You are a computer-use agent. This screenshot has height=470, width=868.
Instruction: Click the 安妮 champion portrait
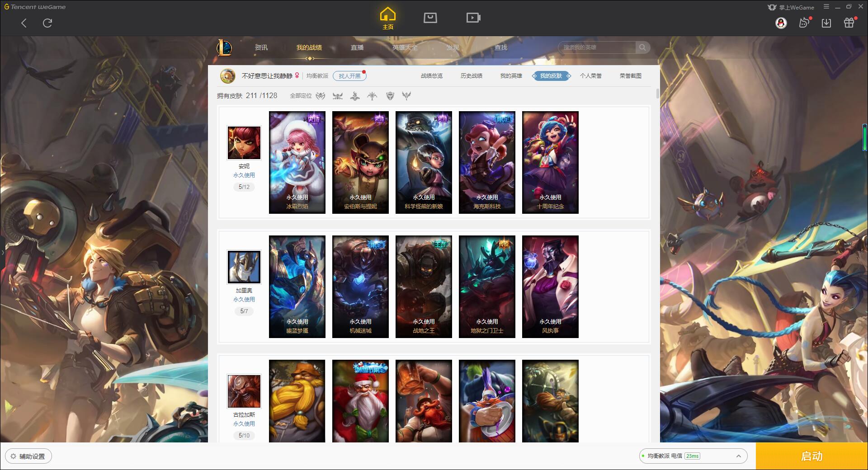[x=244, y=143]
